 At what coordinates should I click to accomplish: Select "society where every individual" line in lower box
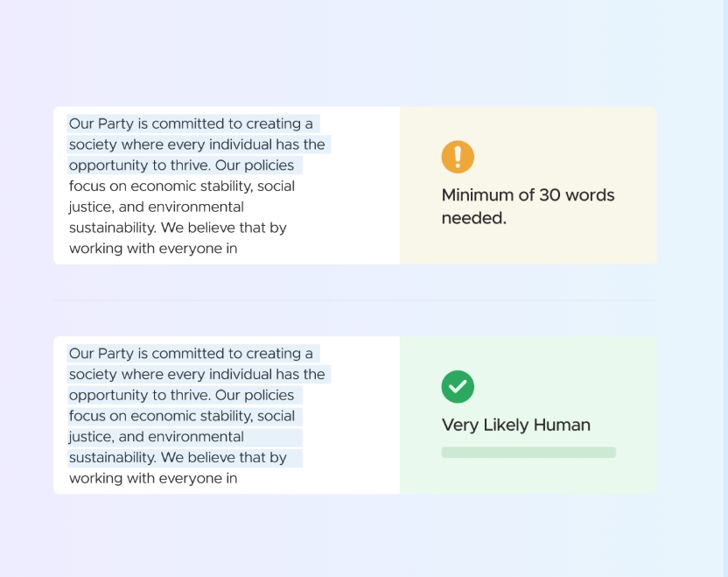pyautogui.click(x=197, y=375)
